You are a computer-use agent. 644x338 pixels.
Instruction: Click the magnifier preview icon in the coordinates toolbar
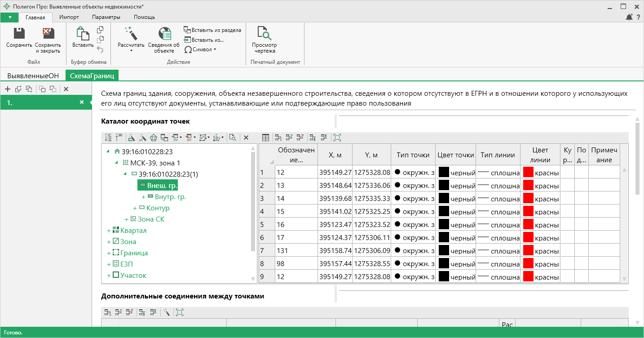click(x=232, y=138)
